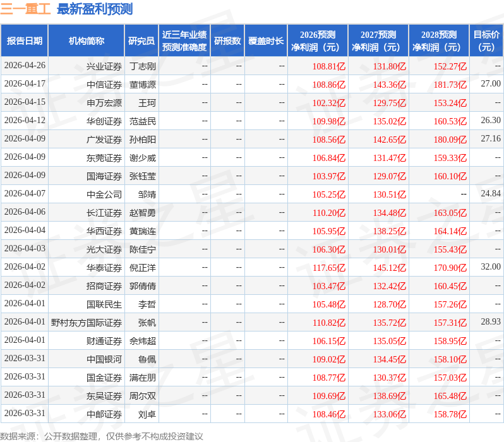Click the 研报数 column header
Screen dimensions: 504x442
[227, 41]
